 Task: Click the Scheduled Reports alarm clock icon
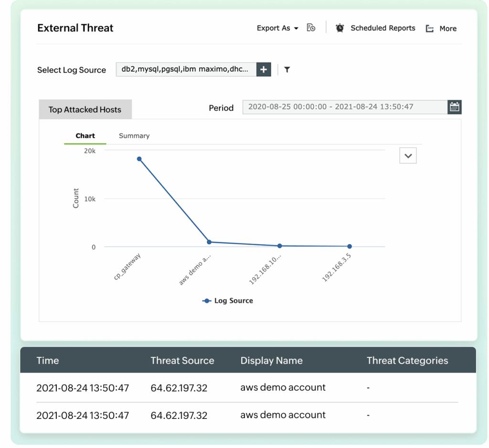[x=340, y=28]
